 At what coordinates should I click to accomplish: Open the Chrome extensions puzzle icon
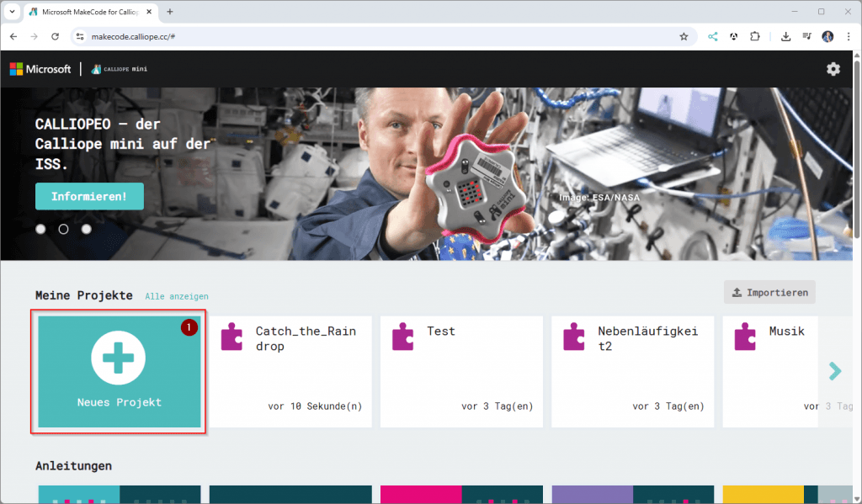[x=754, y=36]
